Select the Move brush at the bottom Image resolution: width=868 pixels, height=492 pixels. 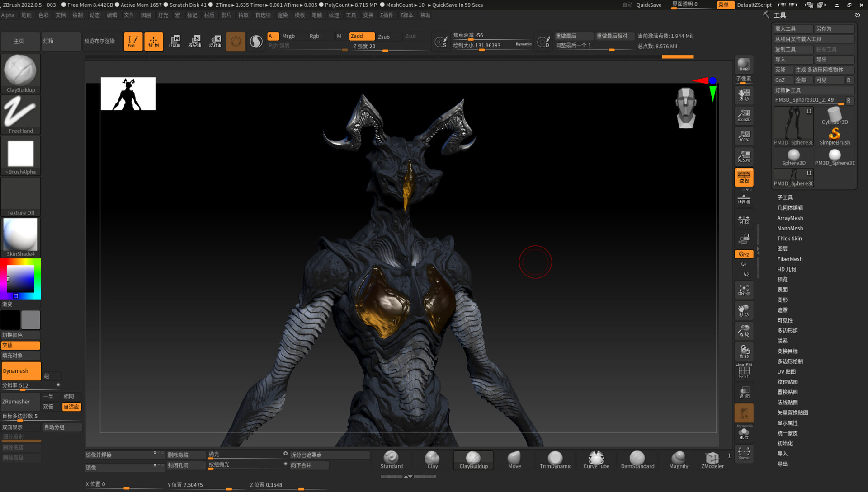[x=514, y=459]
